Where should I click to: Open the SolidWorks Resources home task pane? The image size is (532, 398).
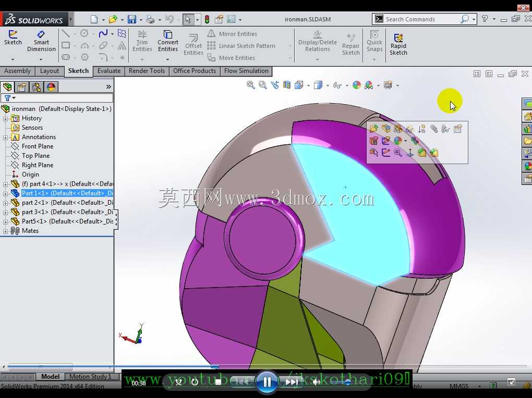[528, 117]
